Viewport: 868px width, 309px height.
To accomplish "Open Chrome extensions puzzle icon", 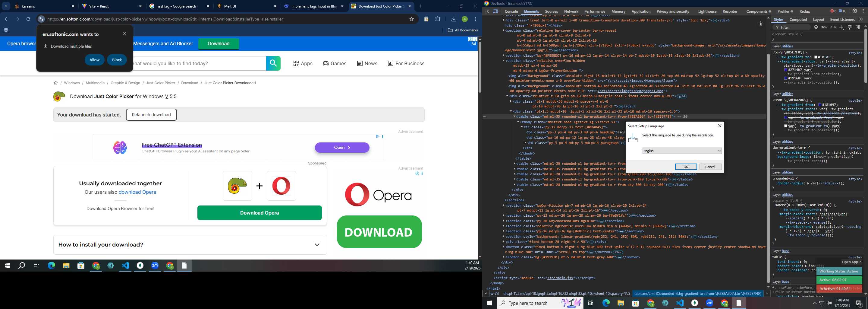I will click(438, 19).
